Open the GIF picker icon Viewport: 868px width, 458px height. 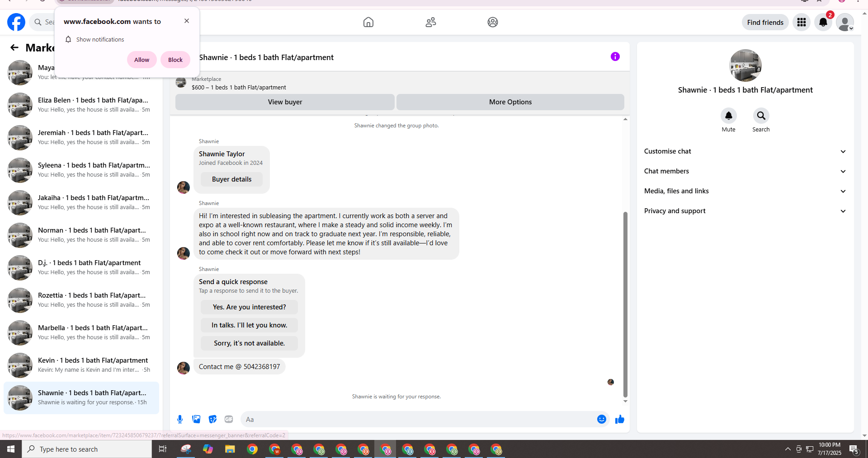(229, 419)
